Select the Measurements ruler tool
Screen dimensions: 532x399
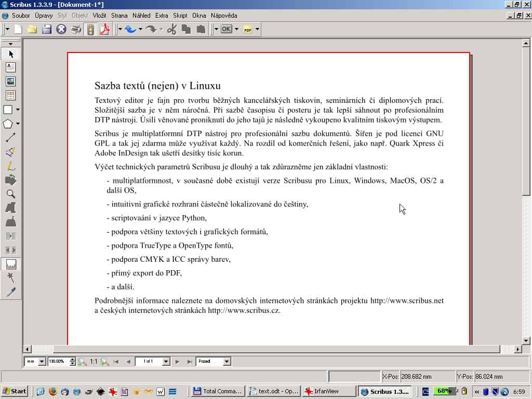(x=11, y=264)
